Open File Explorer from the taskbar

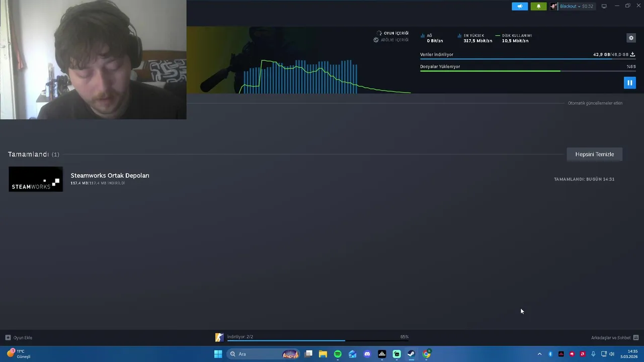click(x=323, y=354)
